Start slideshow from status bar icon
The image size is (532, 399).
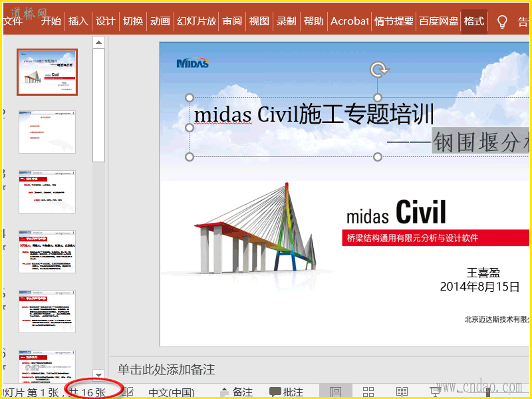tap(435, 392)
